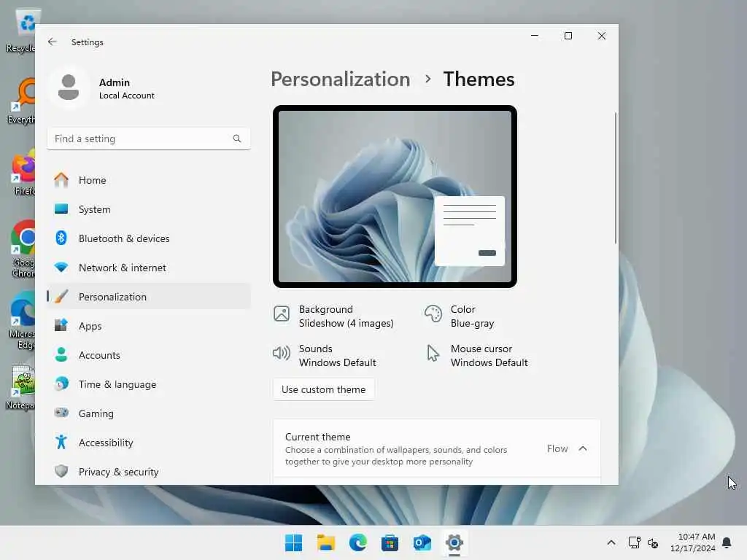Click the network tray icon
The width and height of the screenshot is (747, 560).
click(x=634, y=542)
